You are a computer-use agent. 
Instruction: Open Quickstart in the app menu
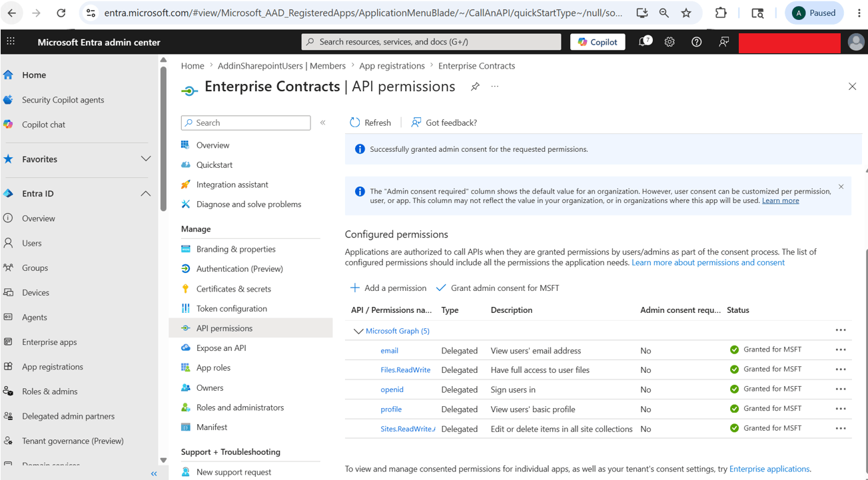point(215,165)
